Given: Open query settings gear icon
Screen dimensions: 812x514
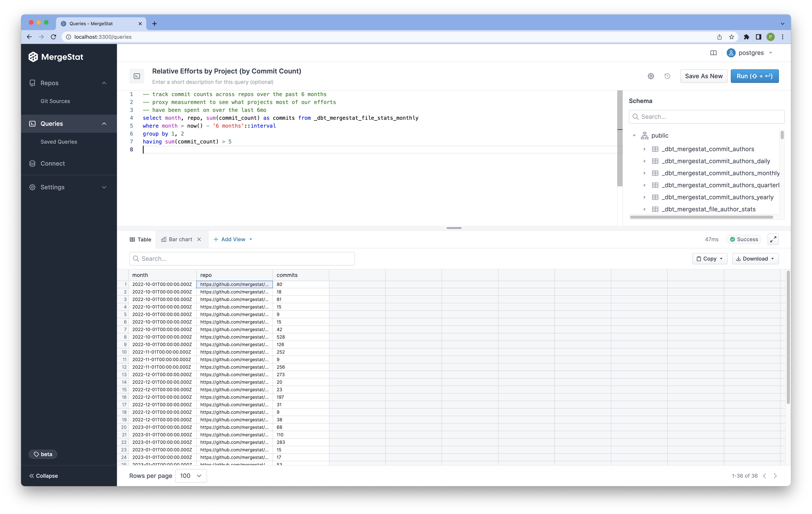Looking at the screenshot, I should [x=651, y=76].
